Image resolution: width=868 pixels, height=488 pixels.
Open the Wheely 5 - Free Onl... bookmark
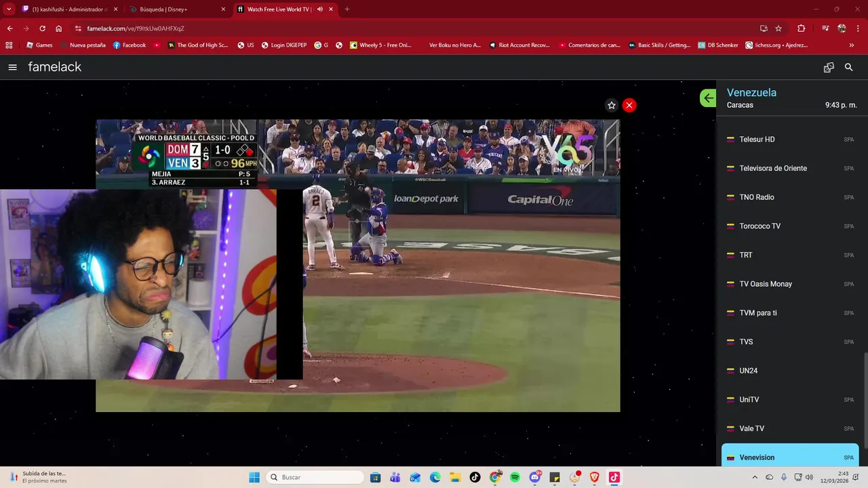pyautogui.click(x=381, y=45)
